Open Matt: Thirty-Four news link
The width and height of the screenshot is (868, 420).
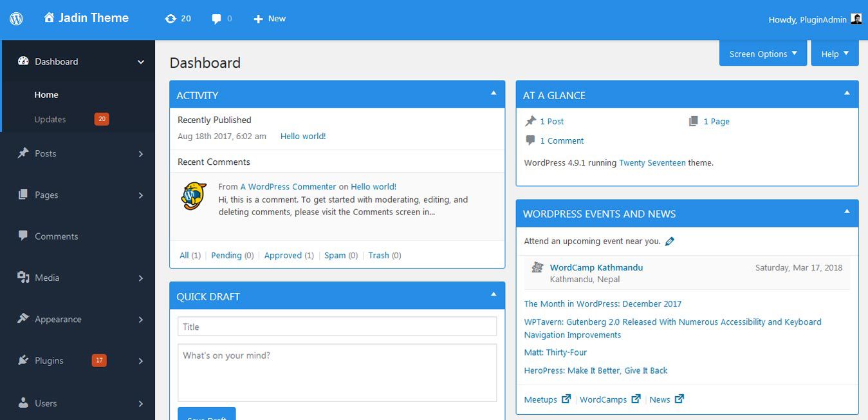[555, 352]
